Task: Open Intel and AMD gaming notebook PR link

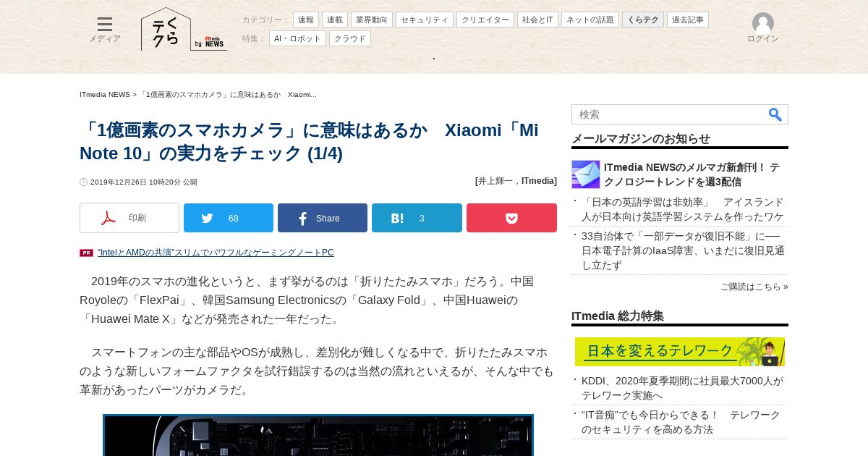Action: tap(216, 253)
